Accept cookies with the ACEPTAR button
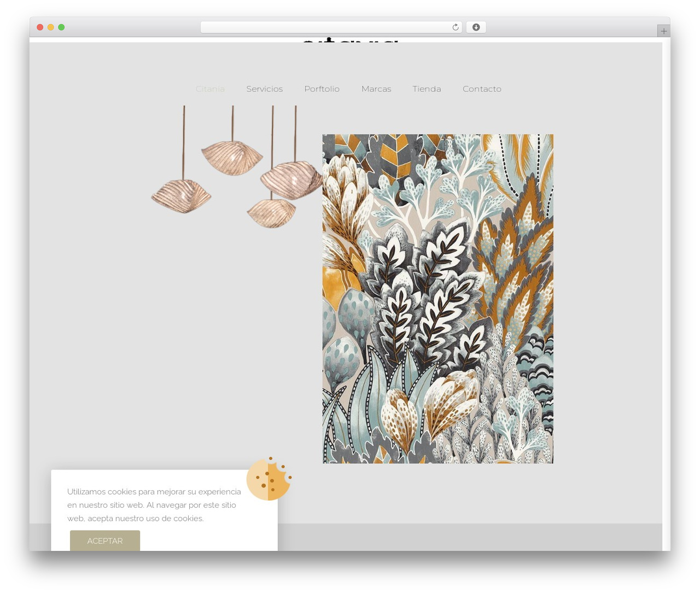This screenshot has width=700, height=593. coord(105,540)
